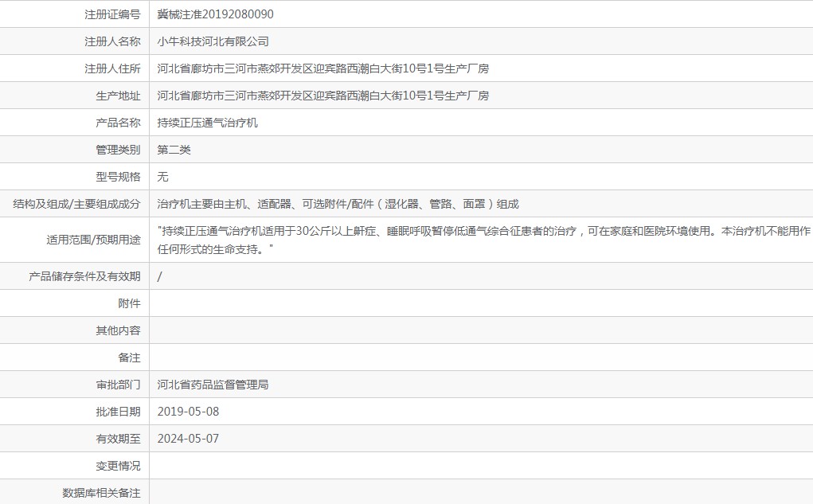Click the 第二类 management category value
The image size is (813, 504).
(174, 150)
